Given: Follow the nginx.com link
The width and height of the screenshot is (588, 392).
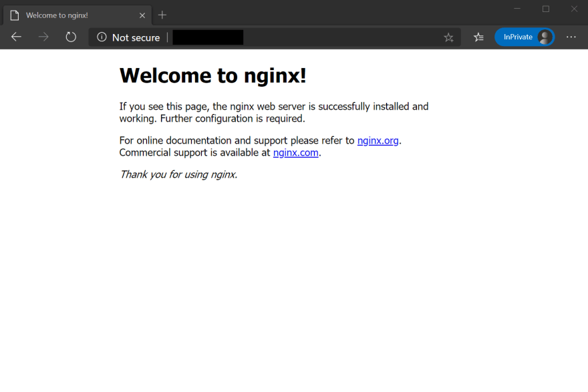Looking at the screenshot, I should [295, 152].
